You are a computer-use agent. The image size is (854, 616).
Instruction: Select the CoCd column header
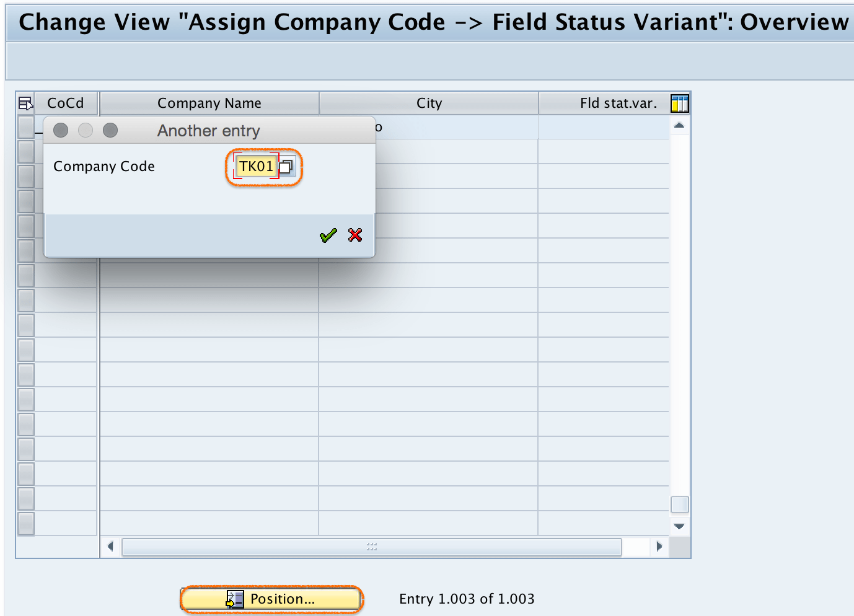tap(66, 103)
